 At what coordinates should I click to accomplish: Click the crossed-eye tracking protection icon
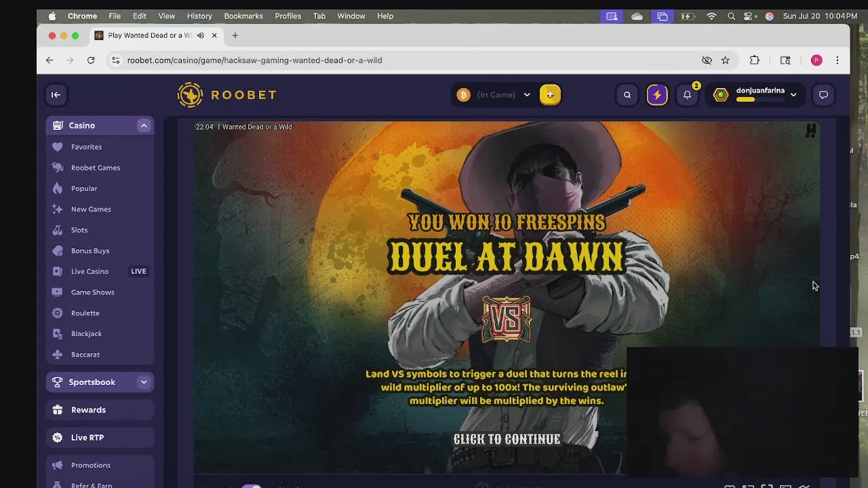coord(707,60)
